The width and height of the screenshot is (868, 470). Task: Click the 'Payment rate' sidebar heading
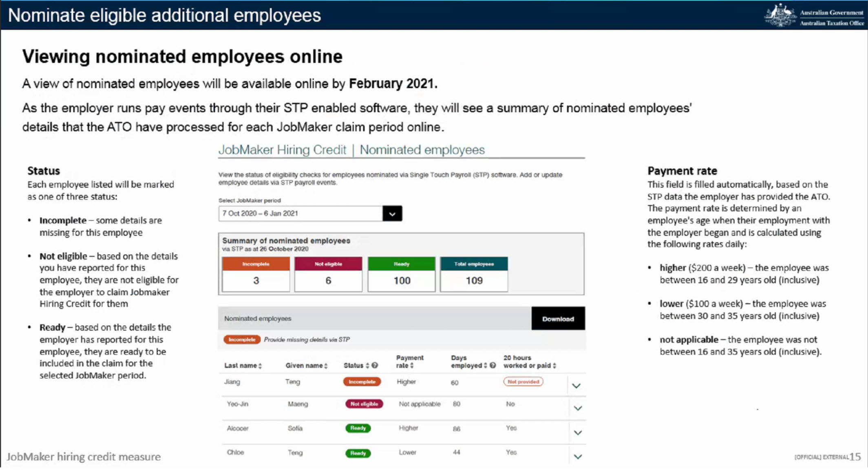point(682,171)
